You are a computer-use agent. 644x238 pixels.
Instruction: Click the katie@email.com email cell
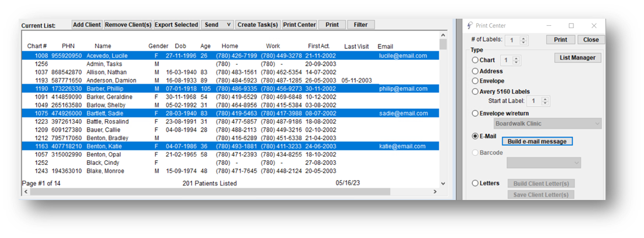click(x=402, y=146)
